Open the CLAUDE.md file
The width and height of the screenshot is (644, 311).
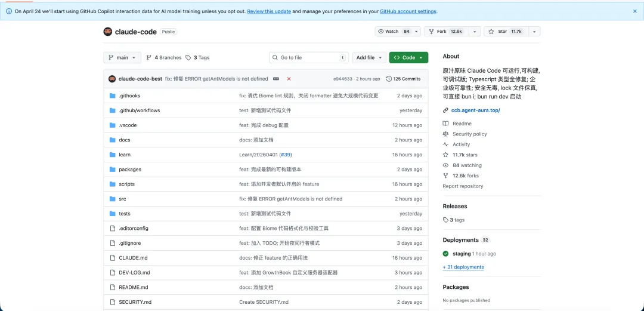[x=133, y=258]
